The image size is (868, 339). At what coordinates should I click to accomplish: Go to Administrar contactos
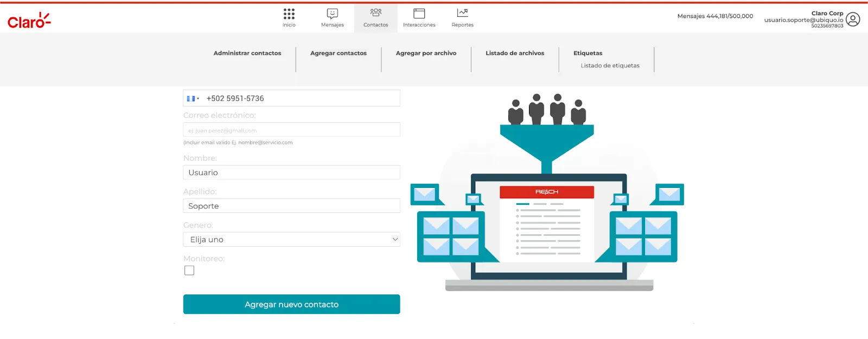pyautogui.click(x=247, y=53)
